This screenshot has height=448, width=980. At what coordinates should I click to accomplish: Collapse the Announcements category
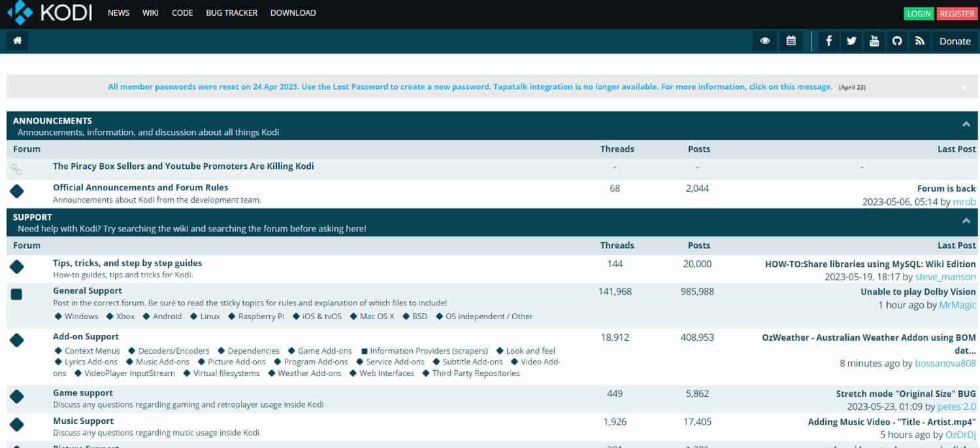(966, 124)
